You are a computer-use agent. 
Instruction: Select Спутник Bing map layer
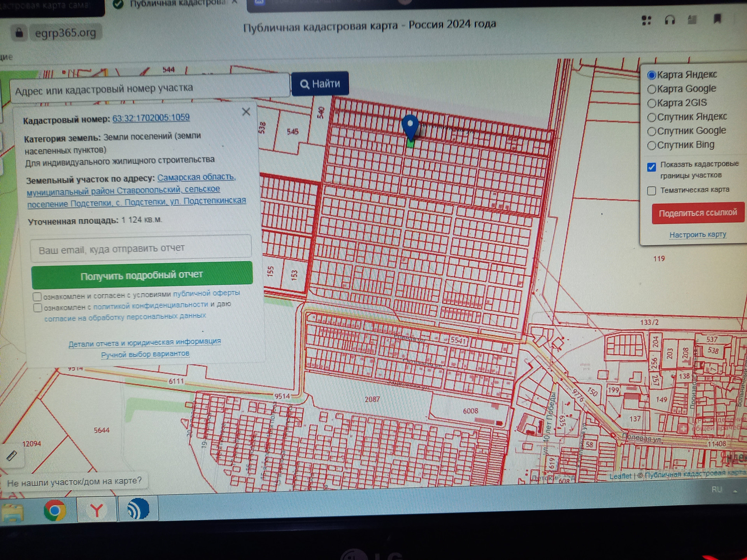(x=652, y=145)
